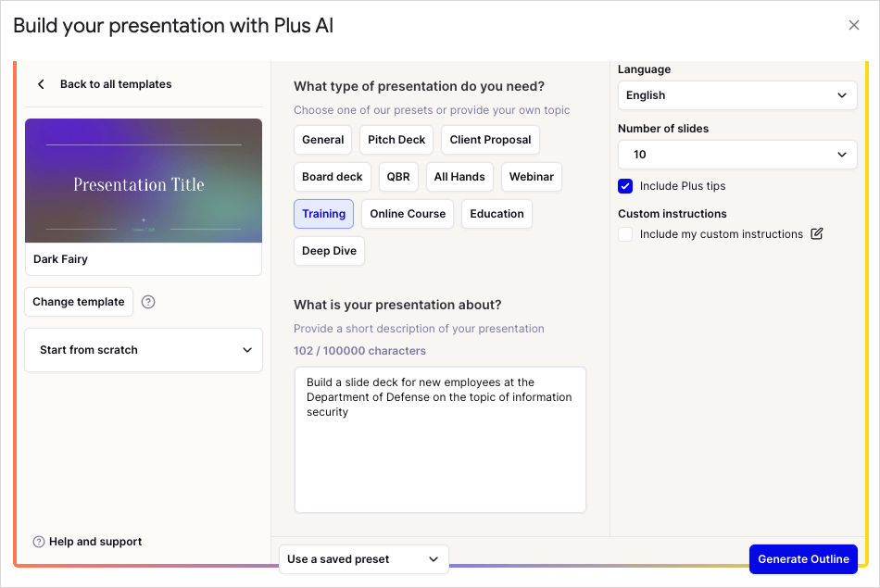The height and width of the screenshot is (588, 880).
Task: Pick the All Hands preset
Action: (x=459, y=177)
